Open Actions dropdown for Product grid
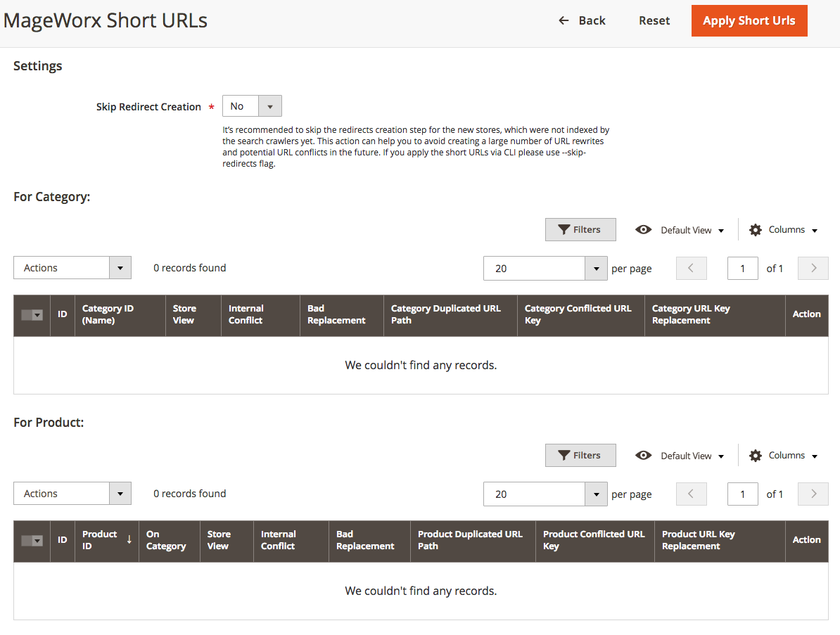This screenshot has height=635, width=840. 72,494
